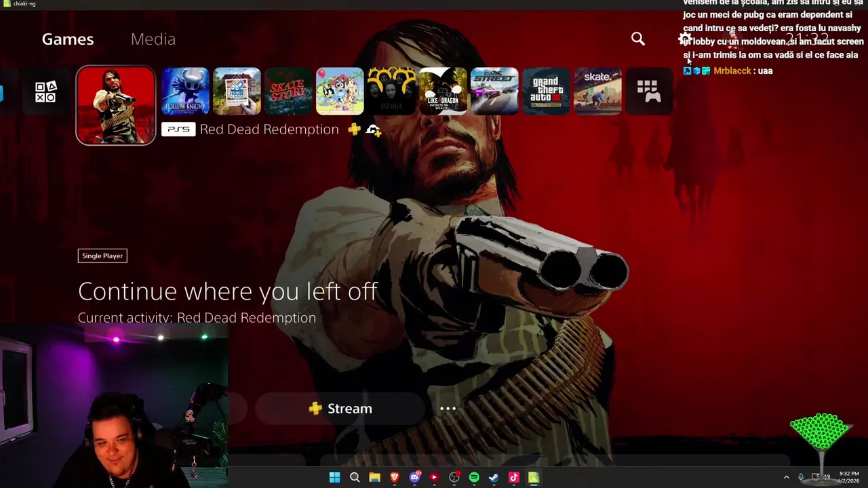This screenshot has width=868, height=488.
Task: Open the PS5 settings gear
Action: coord(685,39)
